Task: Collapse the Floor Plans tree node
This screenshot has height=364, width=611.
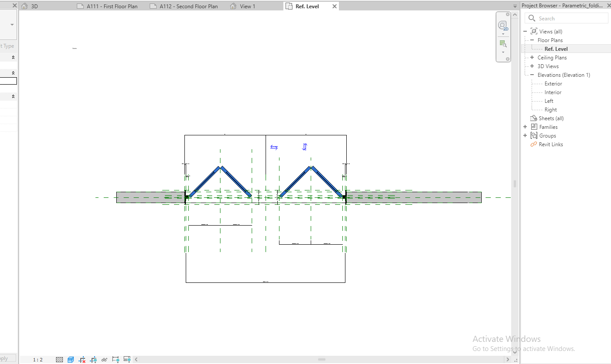Action: 532,40
